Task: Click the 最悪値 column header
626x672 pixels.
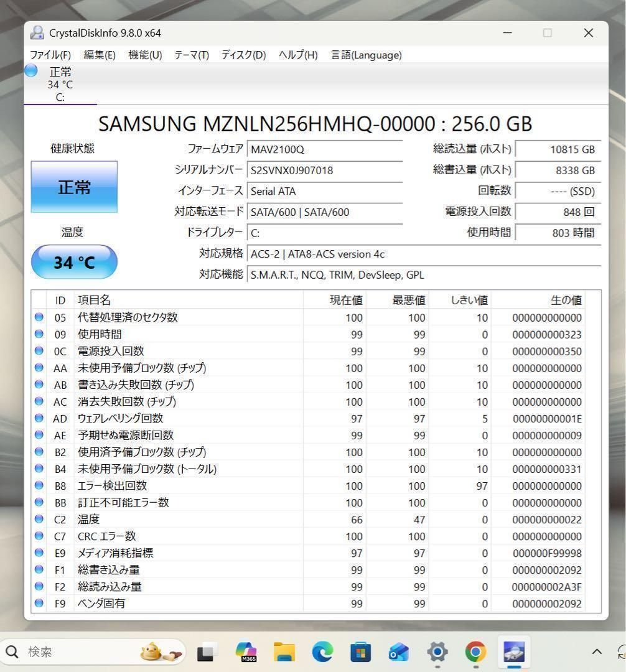Action: pyautogui.click(x=397, y=300)
